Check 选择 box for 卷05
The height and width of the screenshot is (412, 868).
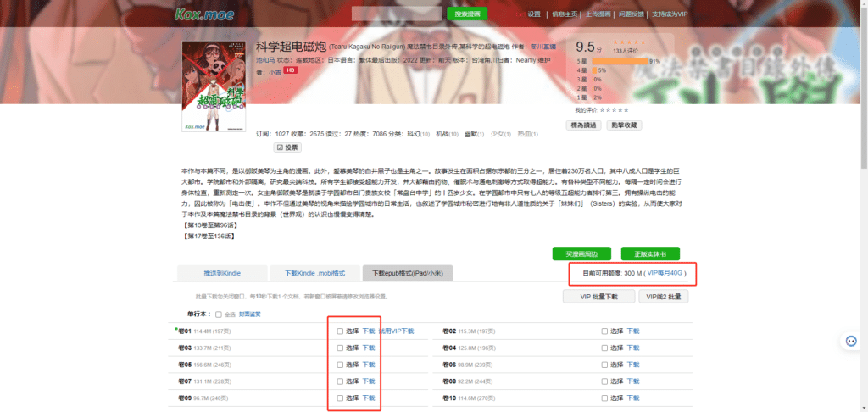point(340,365)
